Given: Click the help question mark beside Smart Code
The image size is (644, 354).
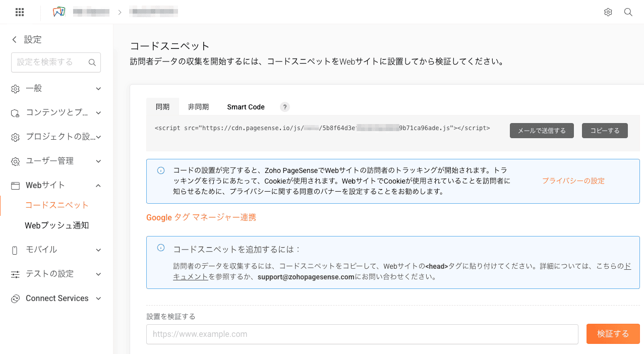Looking at the screenshot, I should pyautogui.click(x=285, y=107).
